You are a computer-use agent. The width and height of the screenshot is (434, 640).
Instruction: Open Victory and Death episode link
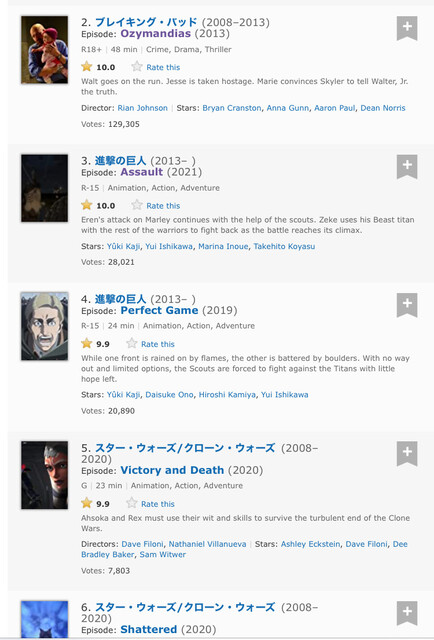(x=172, y=470)
